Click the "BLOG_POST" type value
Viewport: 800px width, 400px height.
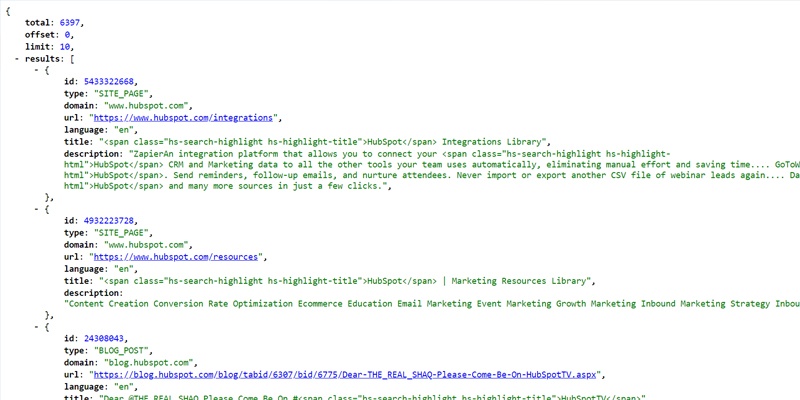122,351
